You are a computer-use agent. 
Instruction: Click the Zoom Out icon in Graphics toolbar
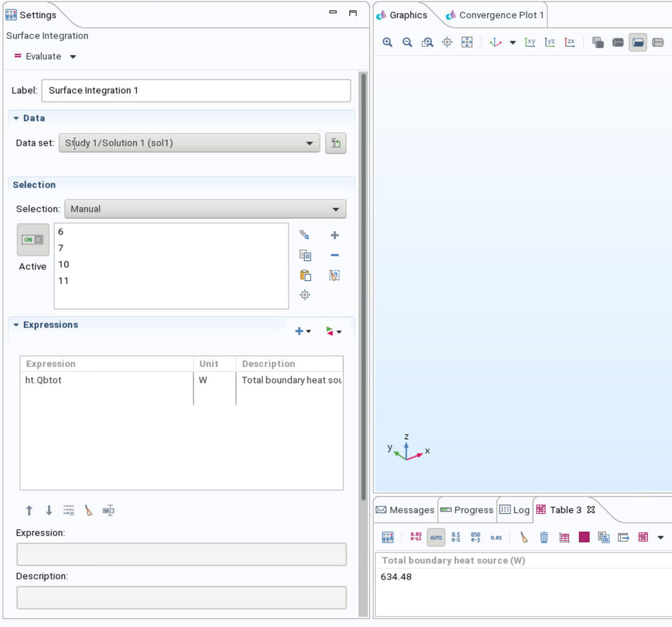(407, 42)
